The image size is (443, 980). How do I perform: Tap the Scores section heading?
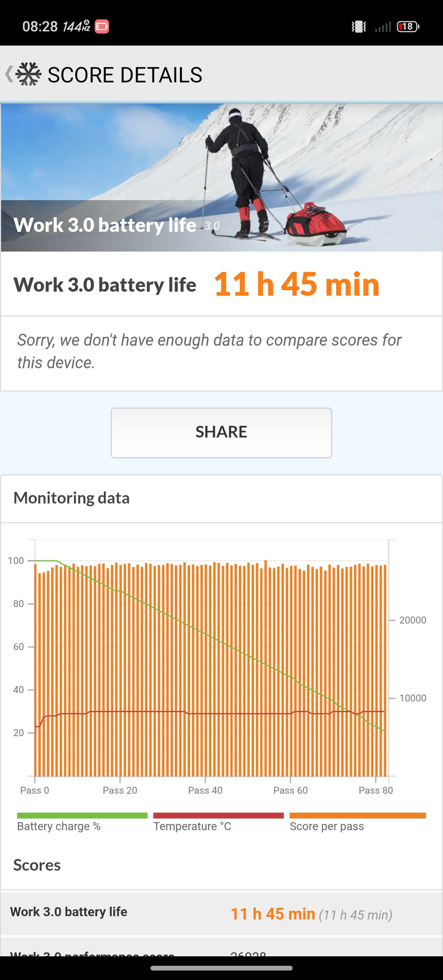coord(37,865)
